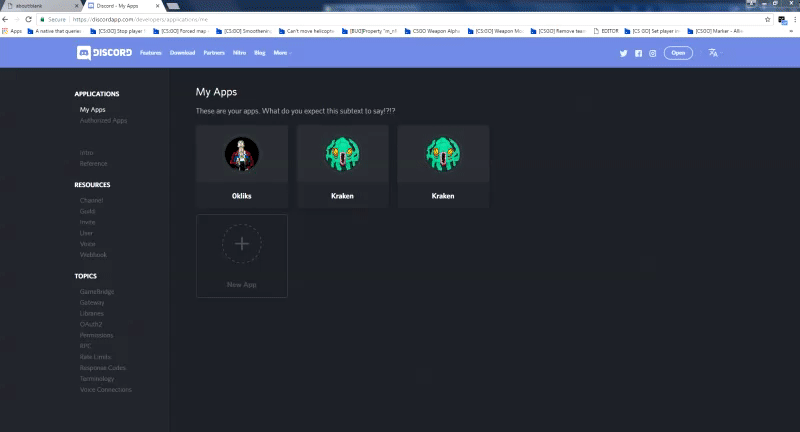
Task: Open the 'CSGO Weapon Alpha' bookmark
Action: click(432, 31)
